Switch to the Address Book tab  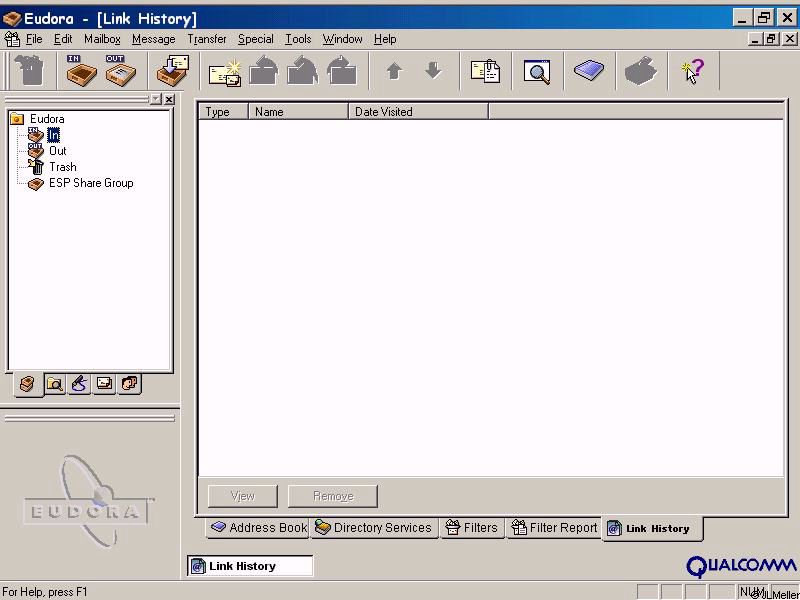pos(258,528)
